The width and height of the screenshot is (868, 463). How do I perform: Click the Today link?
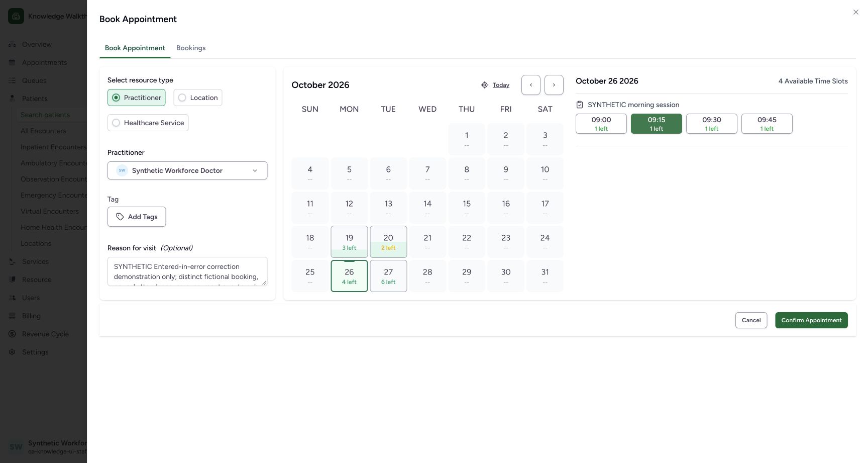pyautogui.click(x=501, y=85)
